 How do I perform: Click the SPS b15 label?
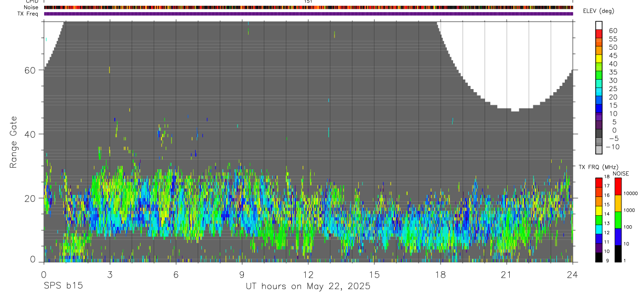[x=63, y=287]
